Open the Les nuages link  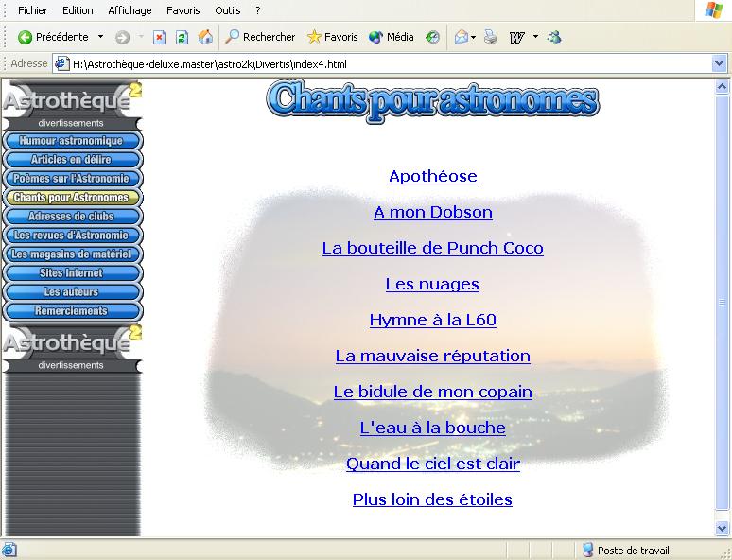432,284
